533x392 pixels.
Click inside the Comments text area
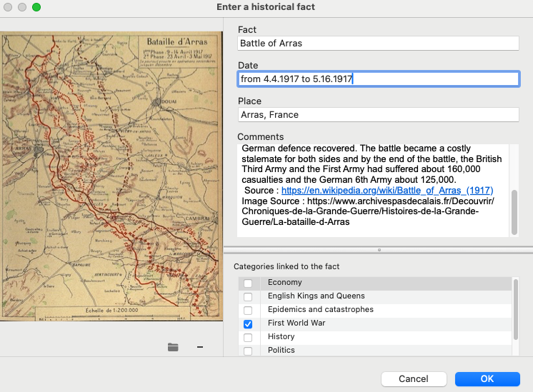[x=373, y=190]
